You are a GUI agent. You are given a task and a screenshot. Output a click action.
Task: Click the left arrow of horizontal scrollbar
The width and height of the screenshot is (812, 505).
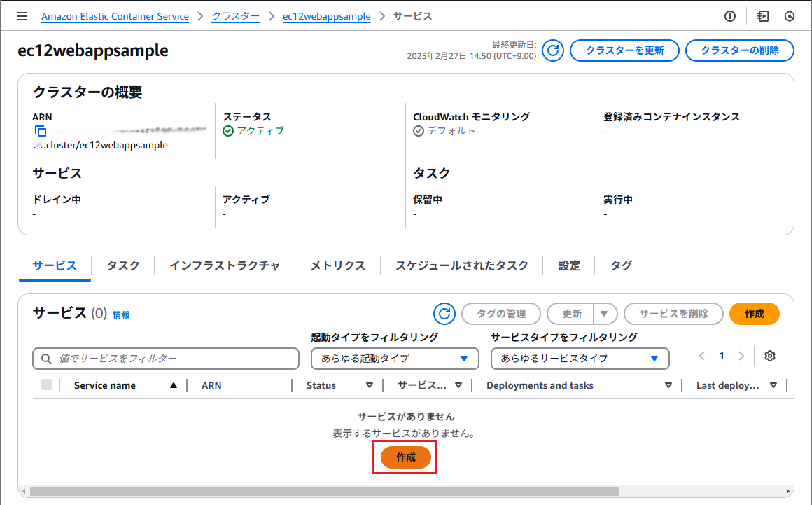[x=24, y=491]
